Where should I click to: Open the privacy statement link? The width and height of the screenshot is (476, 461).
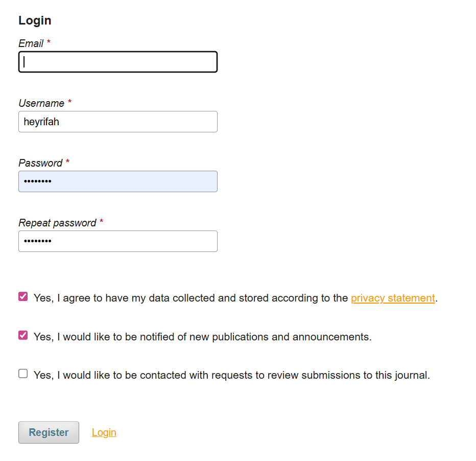(x=393, y=298)
